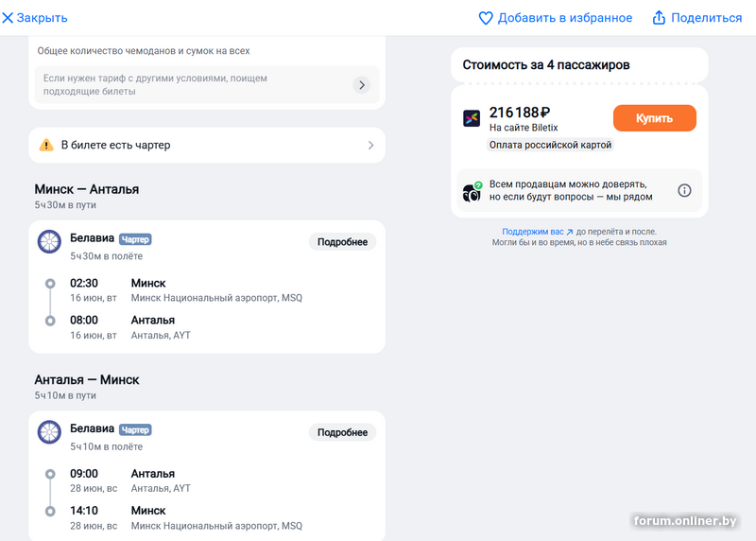Click the charter warning triangle icon
The width and height of the screenshot is (756, 541).
tap(46, 146)
